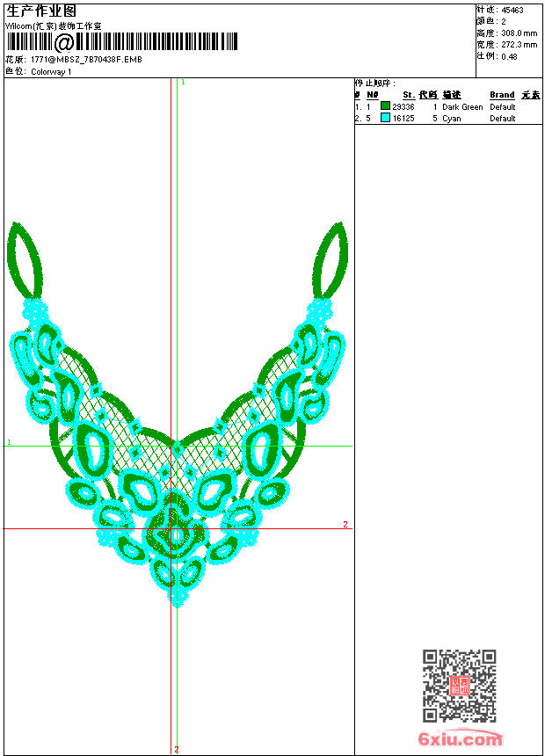Viewport: 545px width, 756px height.
Task: Click the 生产作业图 title
Action: click(x=41, y=11)
